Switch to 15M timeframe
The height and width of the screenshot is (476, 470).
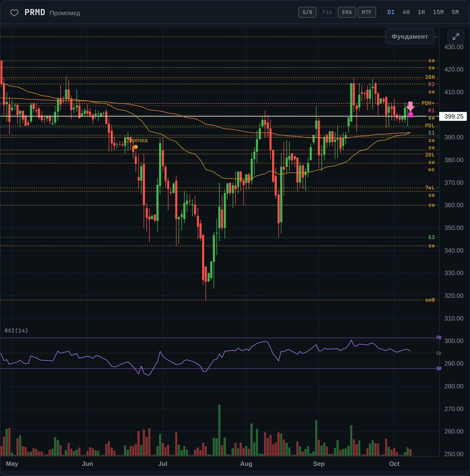[x=438, y=12]
